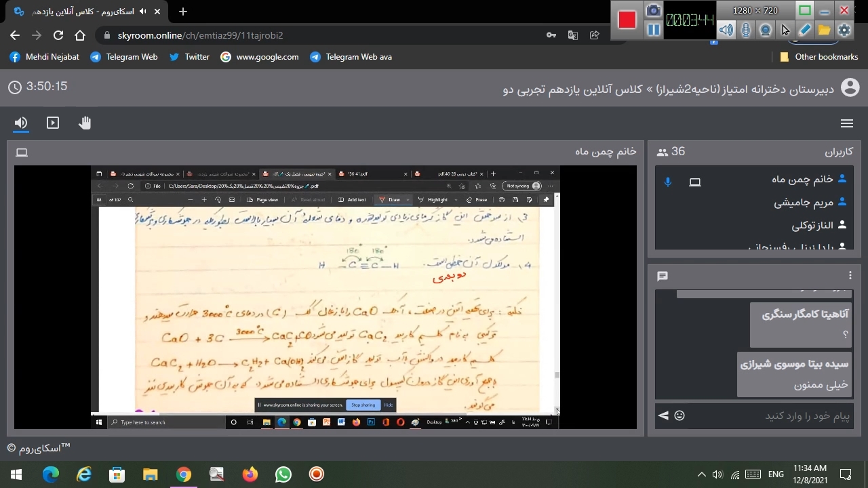Click the media play box icon
Viewport: 868px width, 488px height.
(53, 123)
